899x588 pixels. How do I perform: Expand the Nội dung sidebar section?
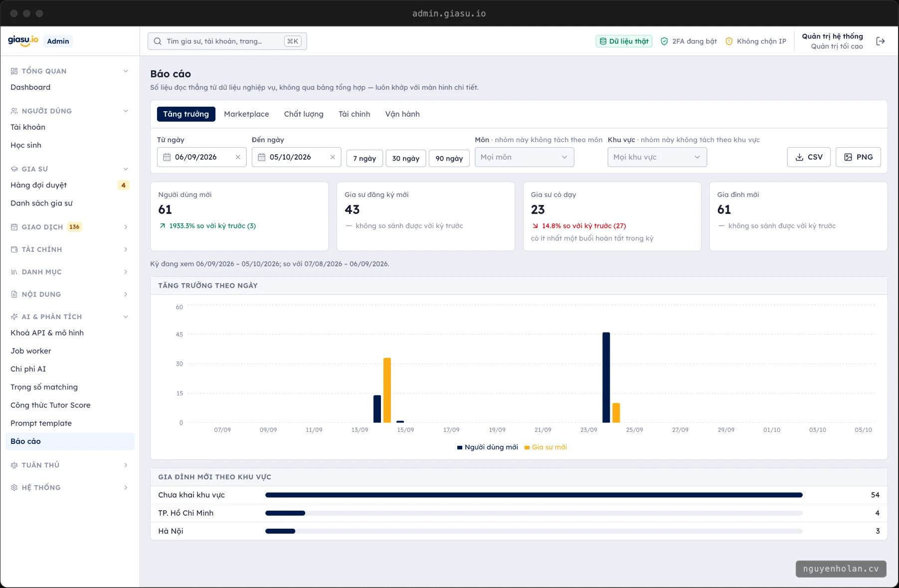(70, 294)
